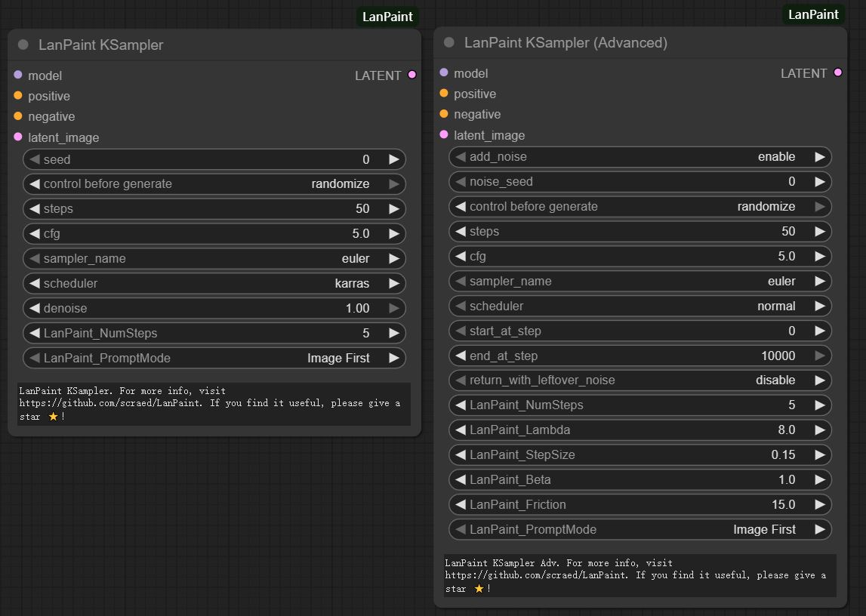Click the LanPaint_Friction value slider
The height and width of the screenshot is (616, 866).
pyautogui.click(x=639, y=504)
